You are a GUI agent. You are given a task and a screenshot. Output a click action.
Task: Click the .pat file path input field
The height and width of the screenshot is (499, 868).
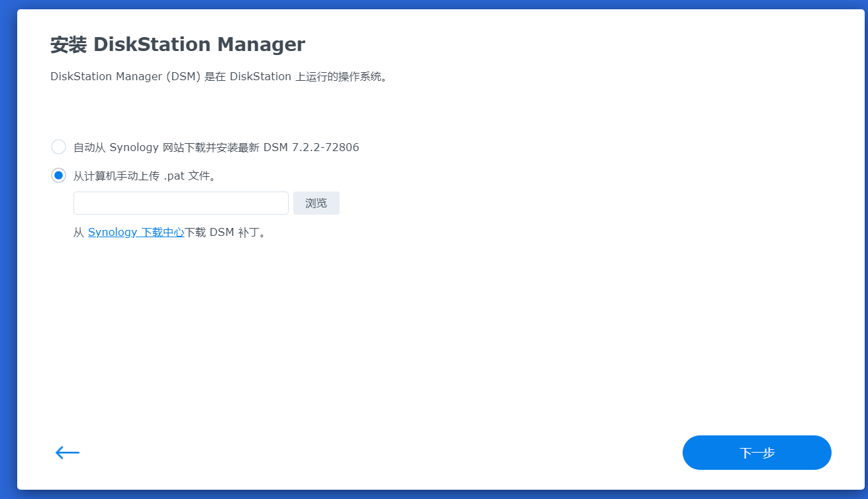coord(181,203)
